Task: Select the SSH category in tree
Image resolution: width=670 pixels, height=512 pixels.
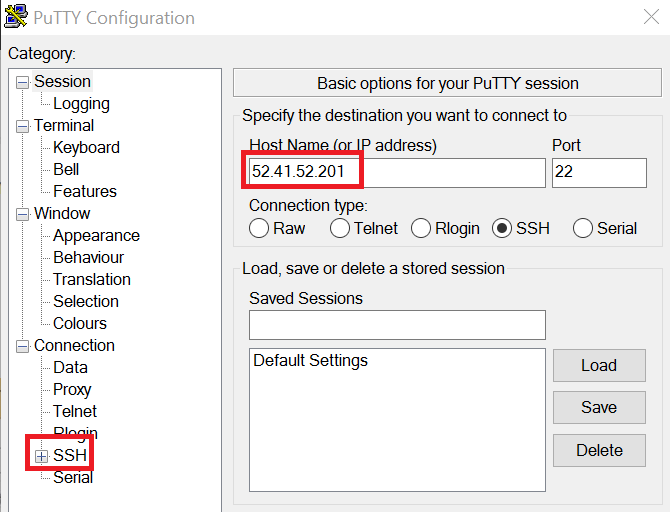Action: pos(70,455)
